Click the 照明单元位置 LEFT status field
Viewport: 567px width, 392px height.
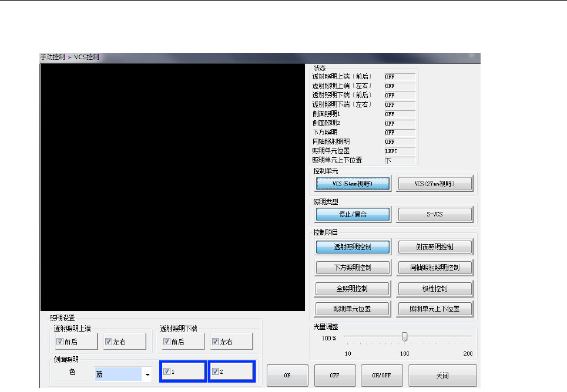400,151
